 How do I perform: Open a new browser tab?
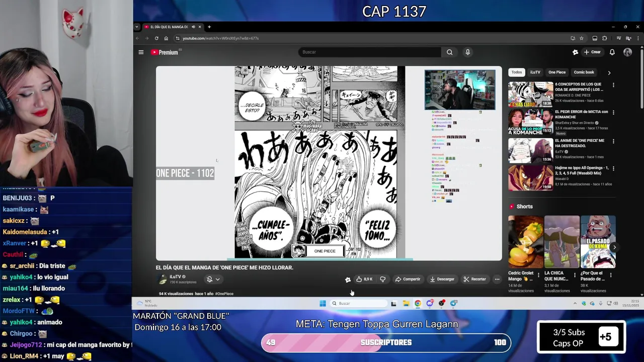click(209, 27)
